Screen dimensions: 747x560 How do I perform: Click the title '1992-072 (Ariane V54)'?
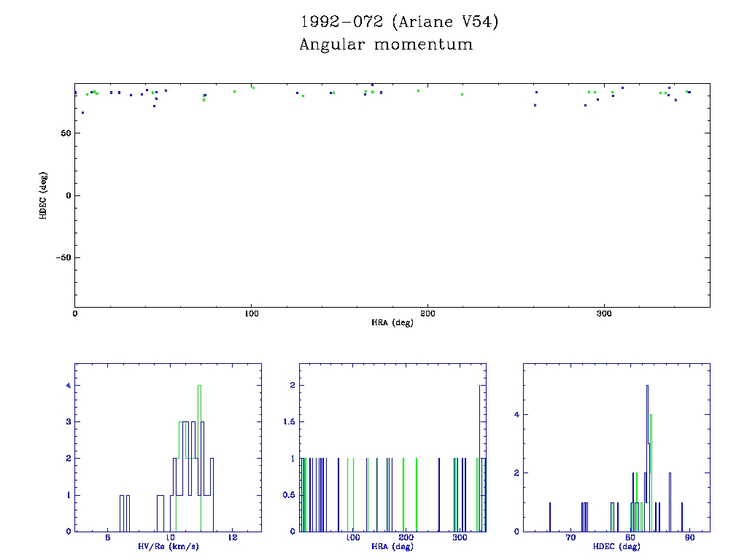click(x=399, y=22)
